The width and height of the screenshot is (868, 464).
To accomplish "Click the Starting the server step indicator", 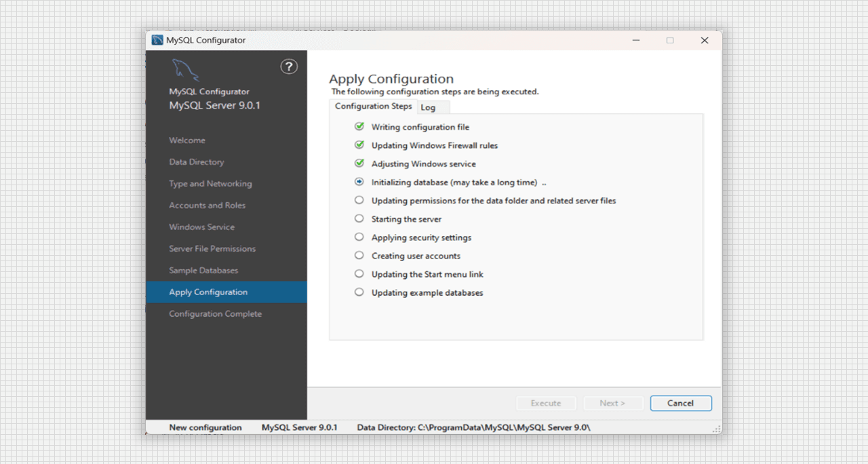I will tap(359, 218).
